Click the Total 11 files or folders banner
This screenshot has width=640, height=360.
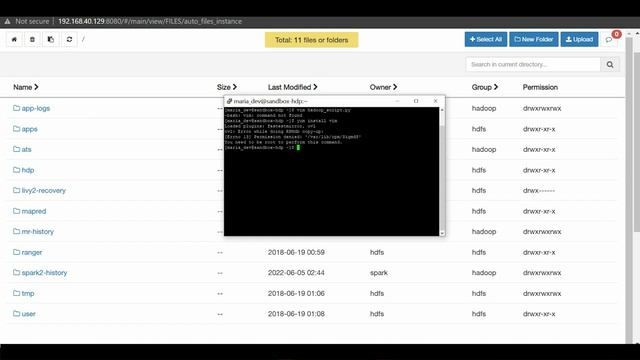pos(311,40)
